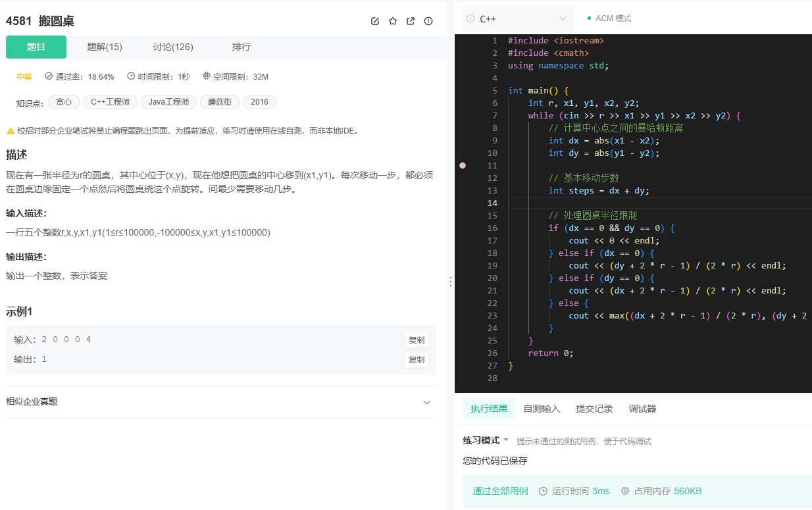The height and width of the screenshot is (510, 812).
Task: Expand the 相似企业真题 section
Action: [427, 402]
